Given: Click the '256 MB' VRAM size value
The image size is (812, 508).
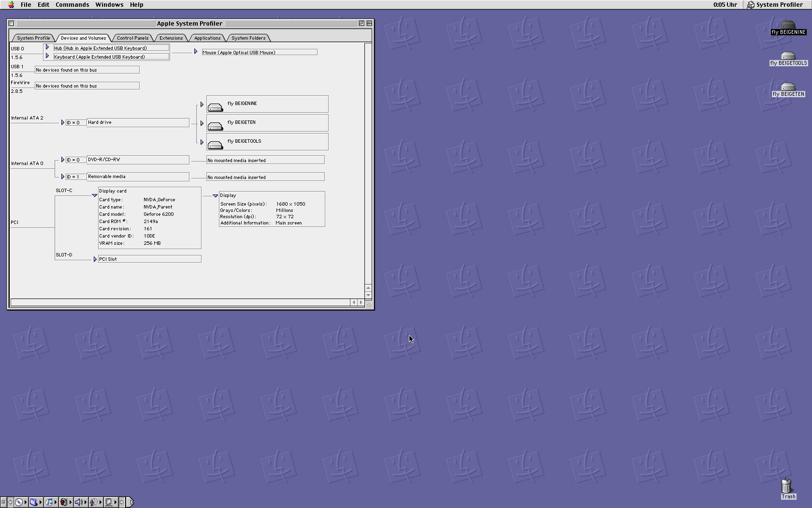Looking at the screenshot, I should coord(152,243).
